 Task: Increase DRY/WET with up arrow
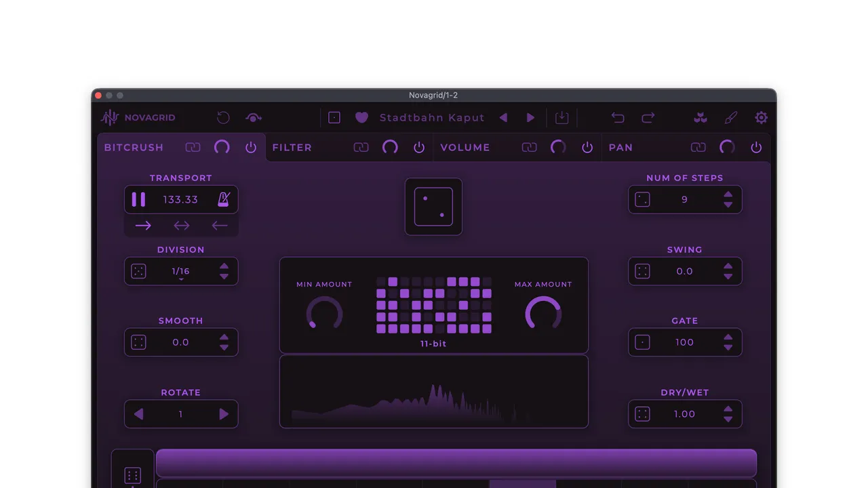[728, 409]
